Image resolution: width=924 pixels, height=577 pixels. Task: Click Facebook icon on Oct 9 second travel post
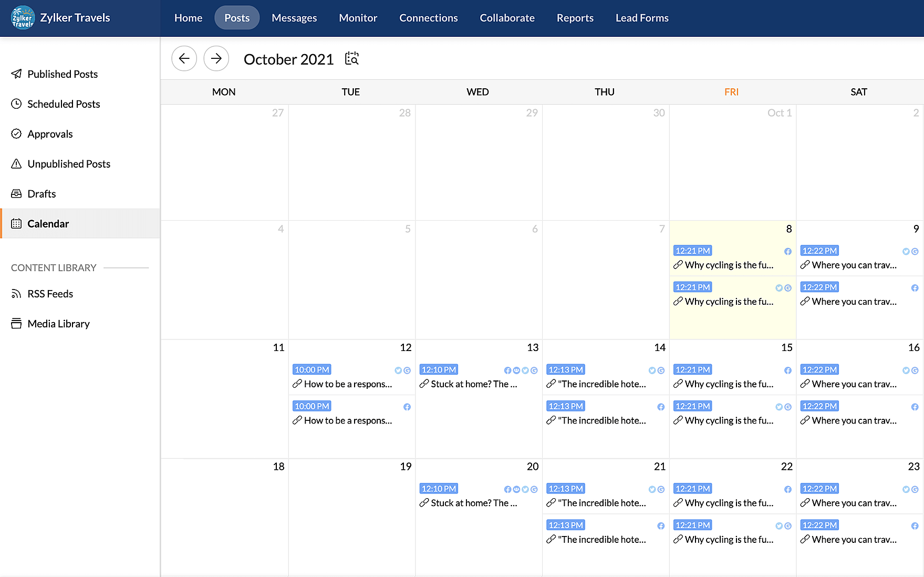915,288
